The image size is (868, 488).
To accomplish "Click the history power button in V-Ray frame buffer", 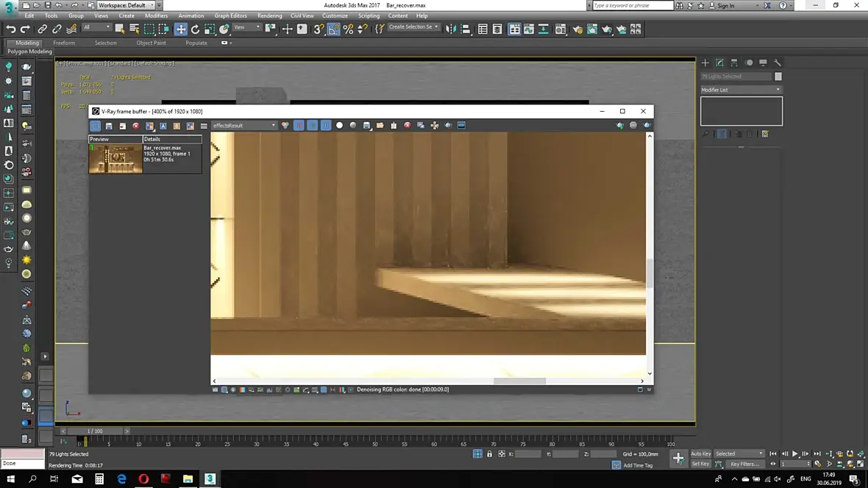I will pyautogui.click(x=96, y=126).
